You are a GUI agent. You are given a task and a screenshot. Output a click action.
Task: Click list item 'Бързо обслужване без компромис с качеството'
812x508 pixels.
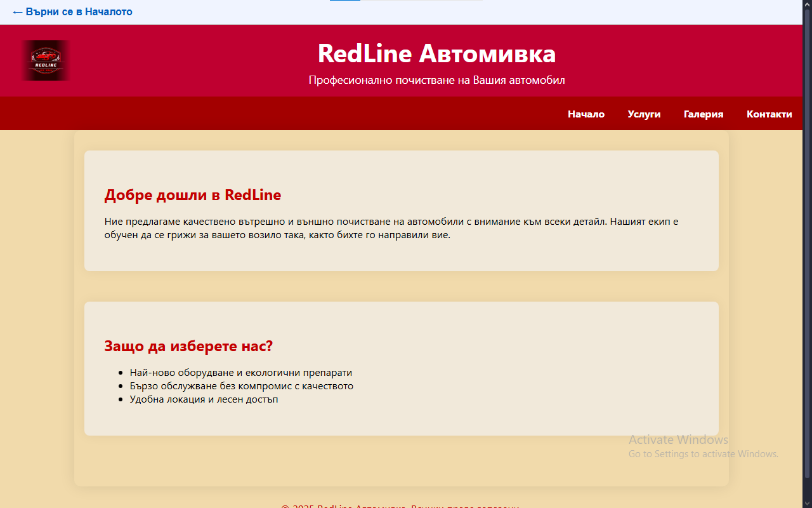pos(242,386)
